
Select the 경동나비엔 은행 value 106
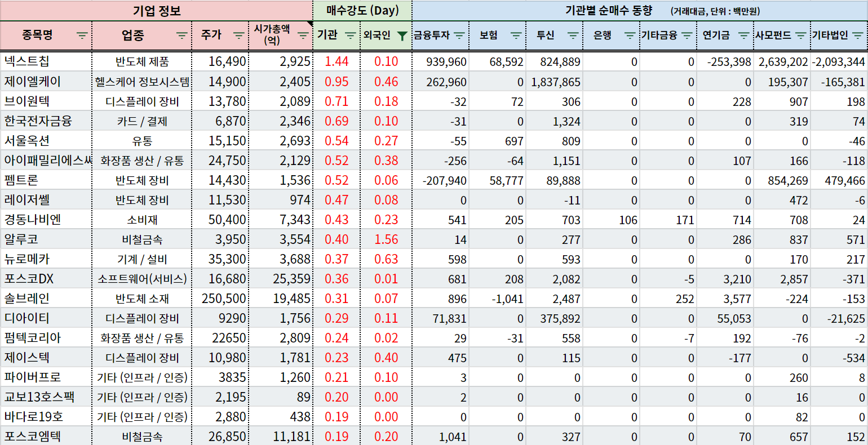point(612,219)
